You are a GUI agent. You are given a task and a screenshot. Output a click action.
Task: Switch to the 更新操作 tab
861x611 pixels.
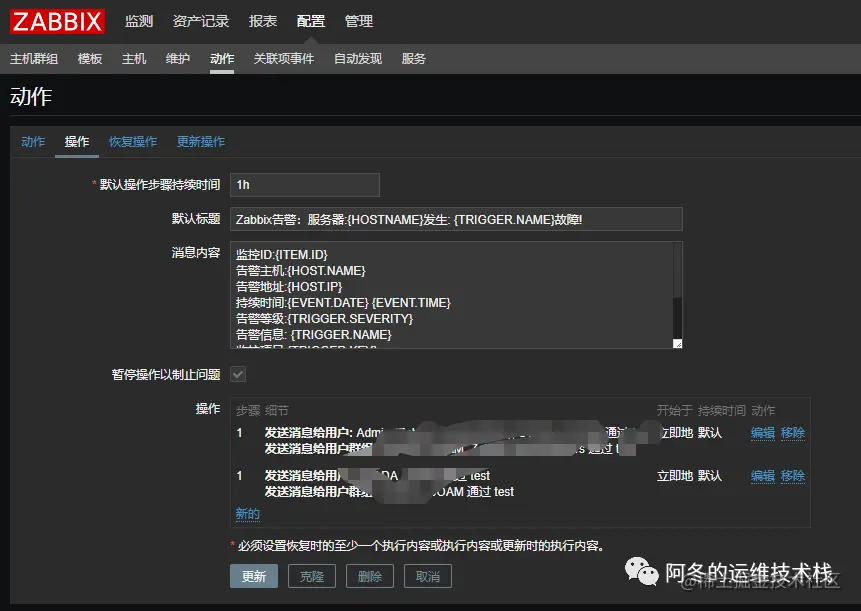pos(200,141)
